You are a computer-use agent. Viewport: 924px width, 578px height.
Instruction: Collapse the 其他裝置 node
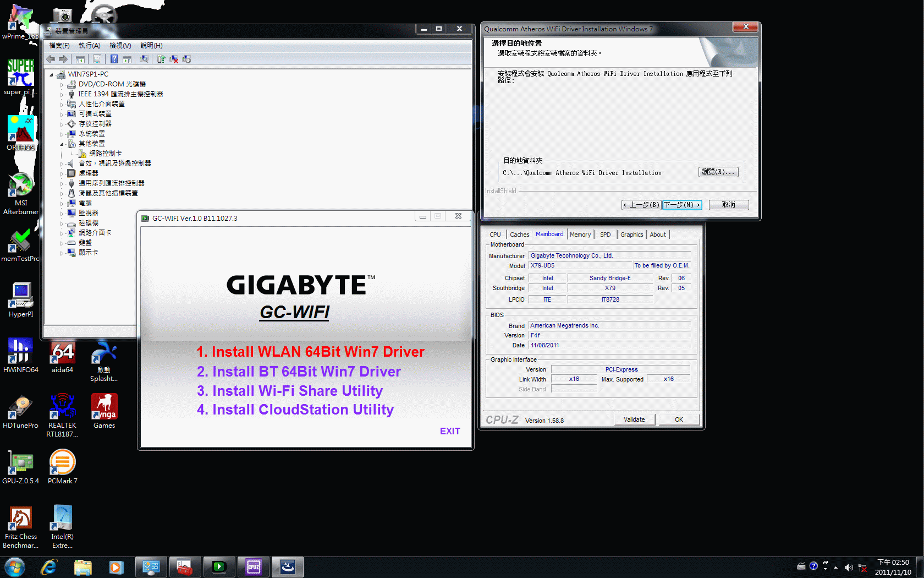62,144
